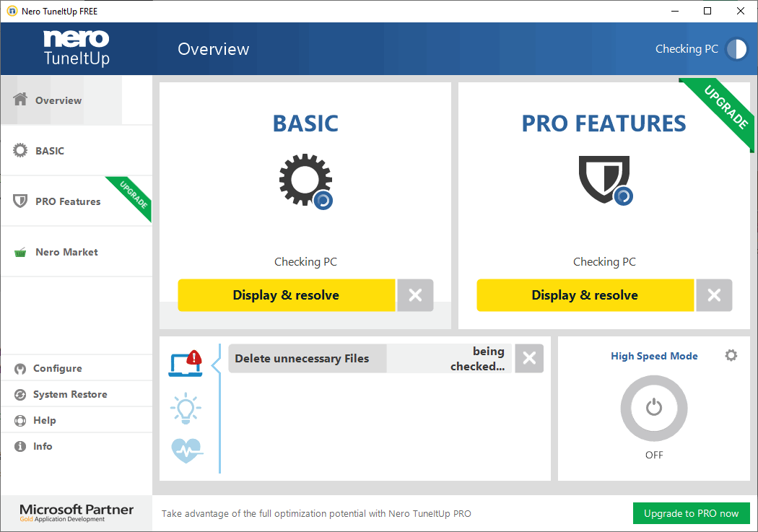
Task: Click the Nero TuneItUp PRO promo text
Action: tap(316, 513)
